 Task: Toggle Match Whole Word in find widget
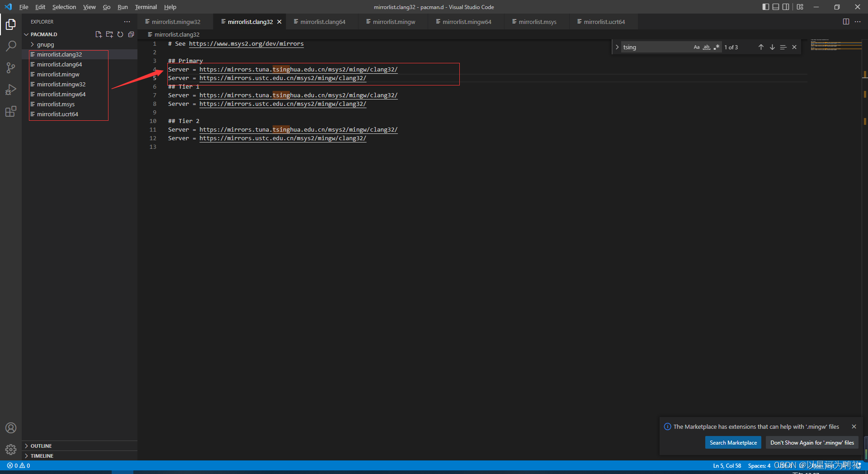pos(707,47)
